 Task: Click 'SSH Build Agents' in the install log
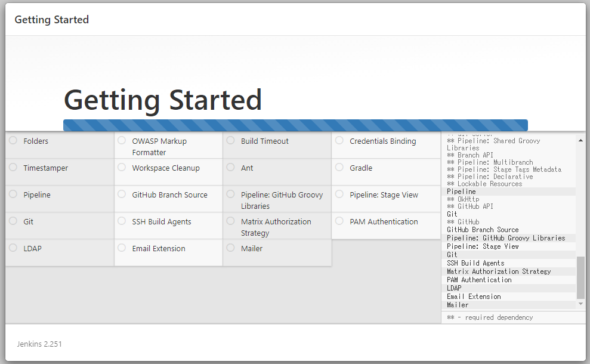[x=475, y=263]
